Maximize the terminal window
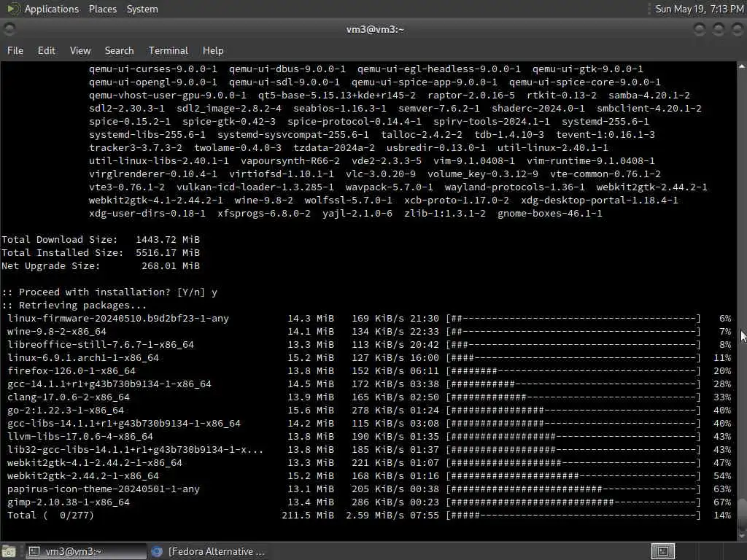This screenshot has width=747, height=560. click(719, 29)
